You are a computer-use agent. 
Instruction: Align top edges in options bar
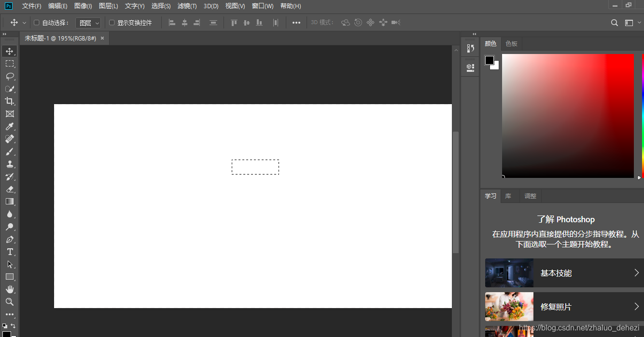pos(234,23)
